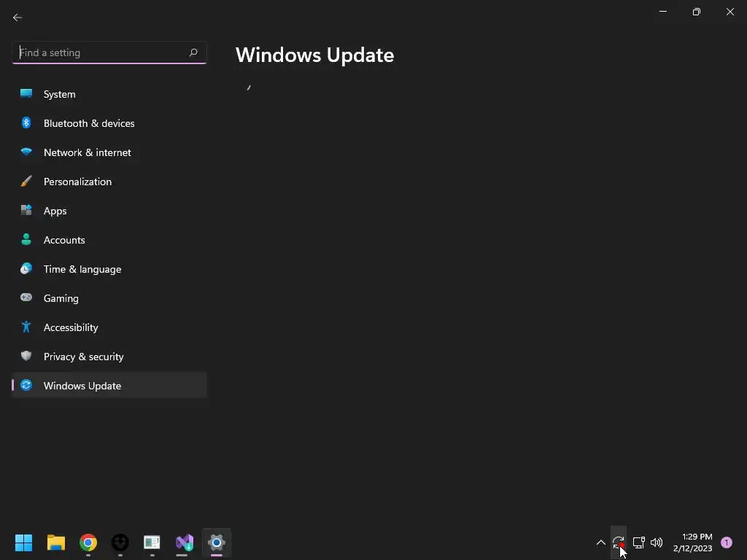This screenshot has width=747, height=560.
Task: Open the System settings category
Action: point(109,94)
